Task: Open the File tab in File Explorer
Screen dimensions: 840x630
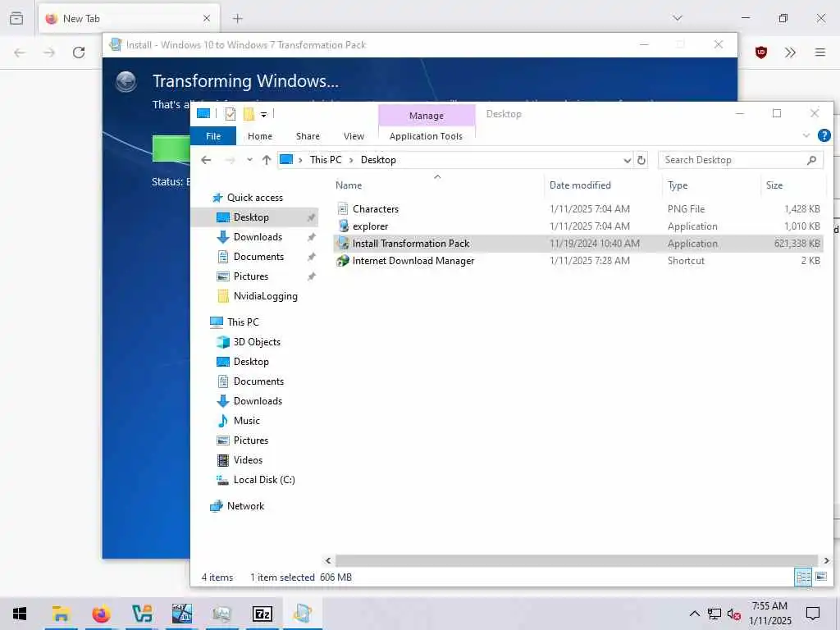Action: click(213, 136)
